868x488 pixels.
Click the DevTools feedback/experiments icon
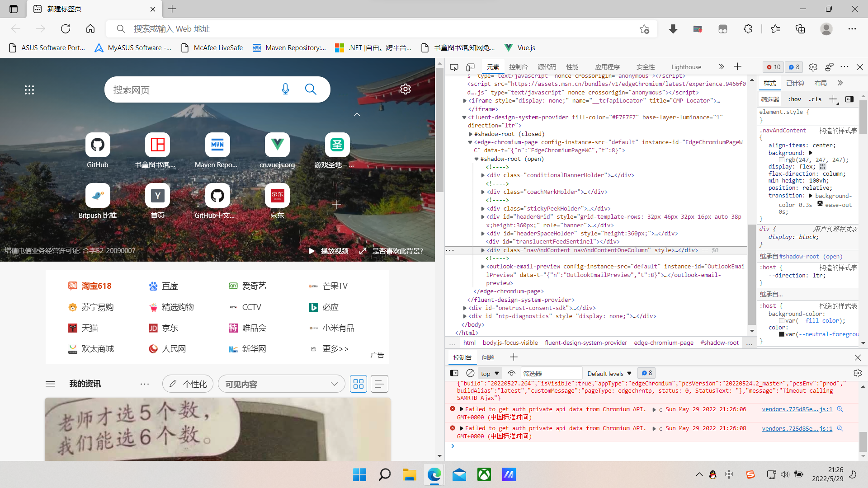tap(829, 67)
